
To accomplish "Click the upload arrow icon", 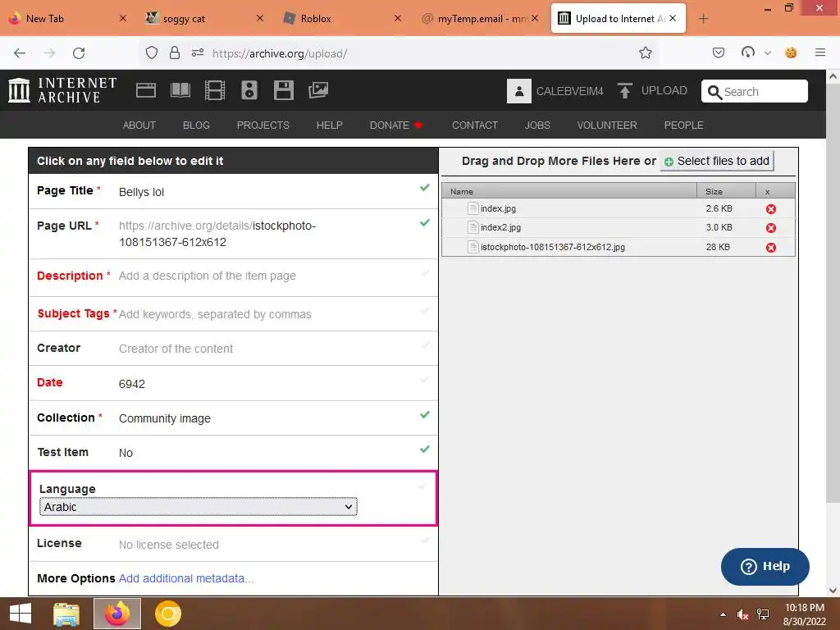I will (x=624, y=90).
